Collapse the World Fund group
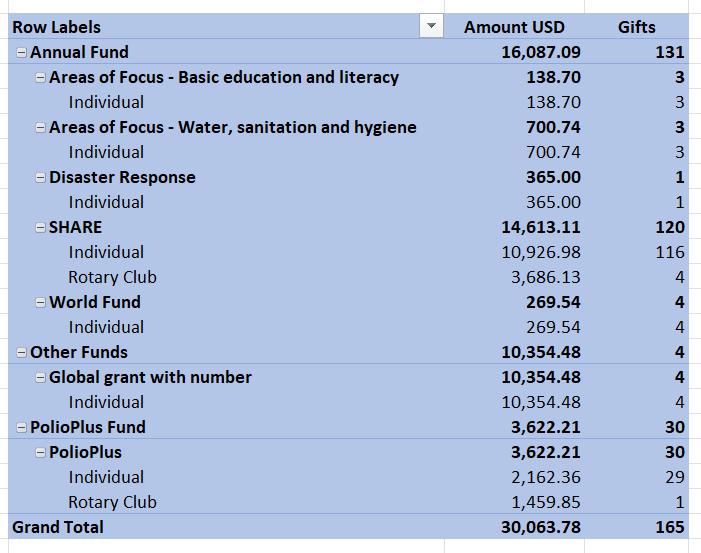The height and width of the screenshot is (553, 701). (40, 303)
